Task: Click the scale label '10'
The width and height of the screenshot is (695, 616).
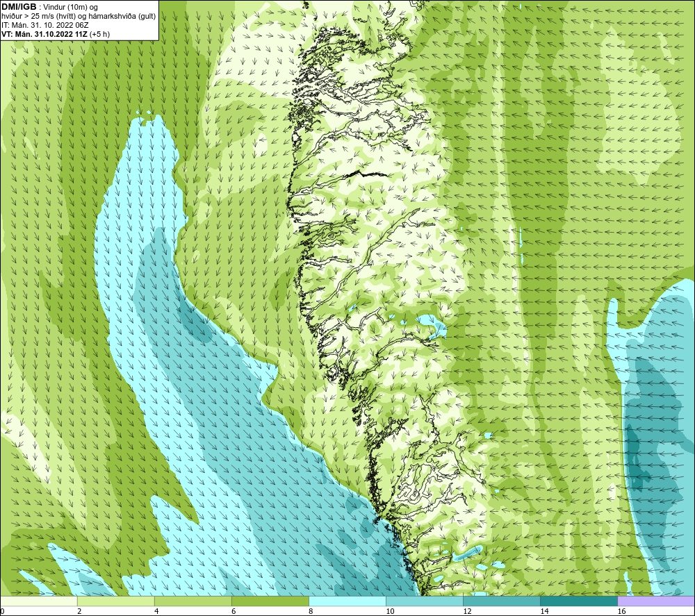Action: pos(390,611)
